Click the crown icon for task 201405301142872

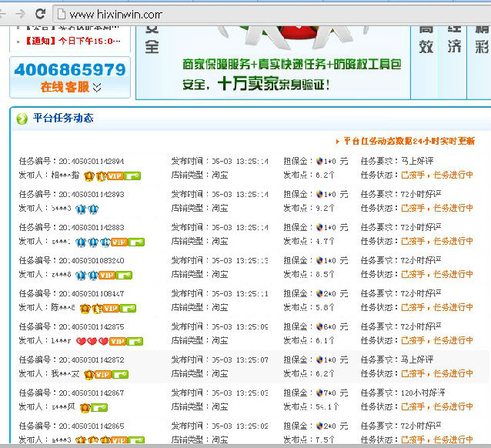click(x=89, y=374)
